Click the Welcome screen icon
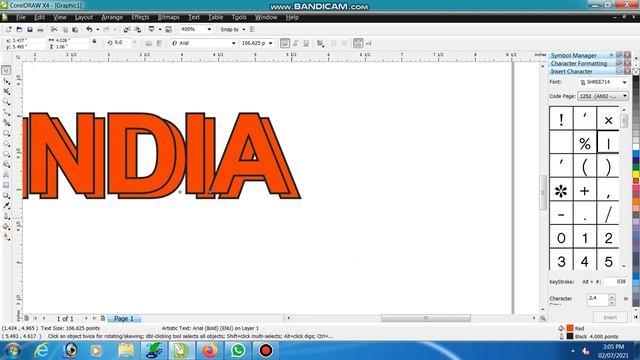 tap(169, 29)
